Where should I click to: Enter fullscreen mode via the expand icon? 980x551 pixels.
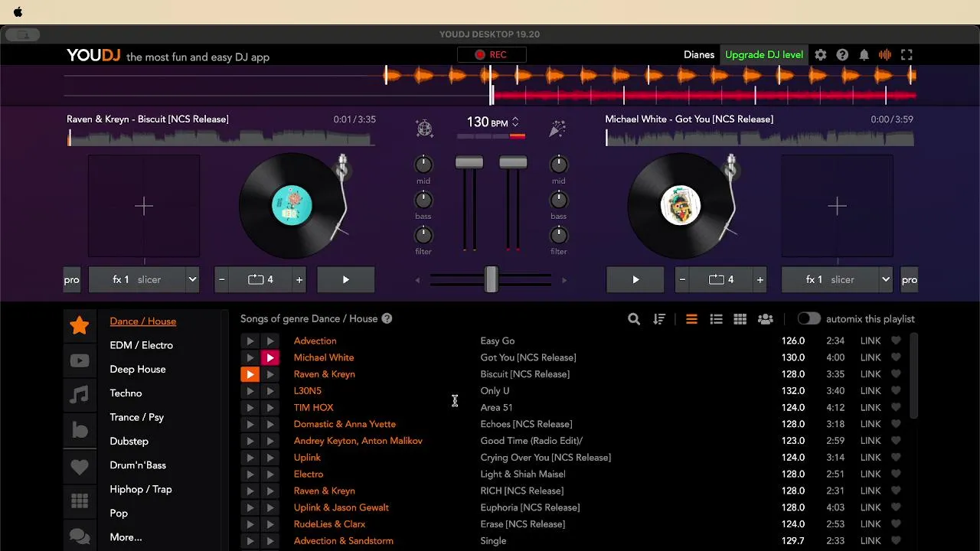906,55
